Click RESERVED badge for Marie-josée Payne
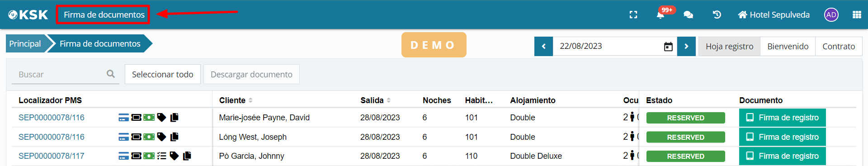Screen dimensions: 868x166 coord(686,118)
